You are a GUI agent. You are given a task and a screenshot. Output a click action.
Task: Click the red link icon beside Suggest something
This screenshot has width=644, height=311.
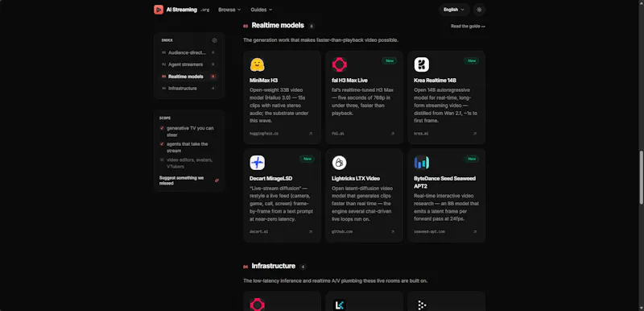click(217, 180)
